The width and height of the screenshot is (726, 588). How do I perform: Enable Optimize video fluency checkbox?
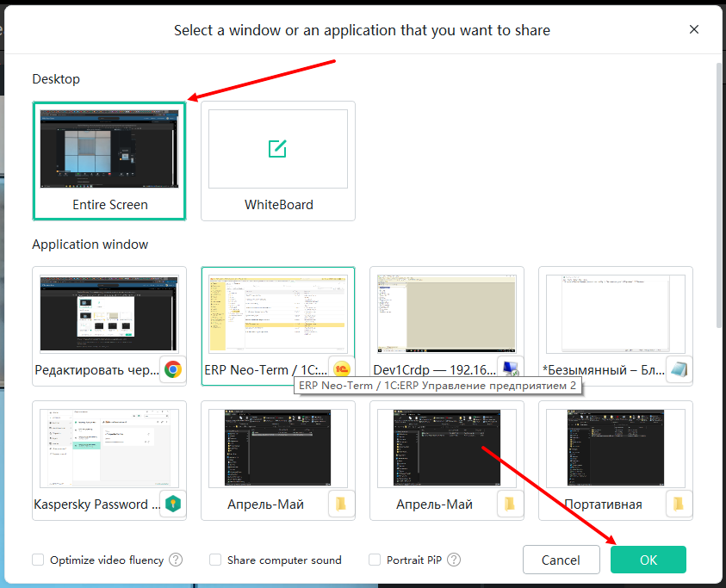coord(38,560)
